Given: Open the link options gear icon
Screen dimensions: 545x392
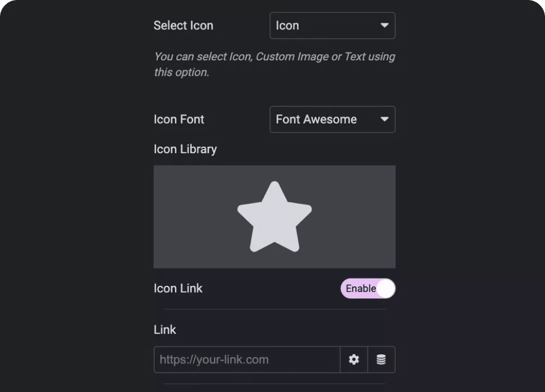Looking at the screenshot, I should (354, 359).
